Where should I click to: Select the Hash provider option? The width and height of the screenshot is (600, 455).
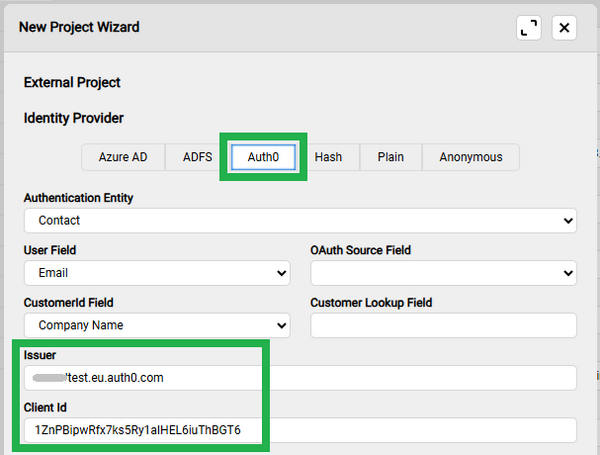328,157
